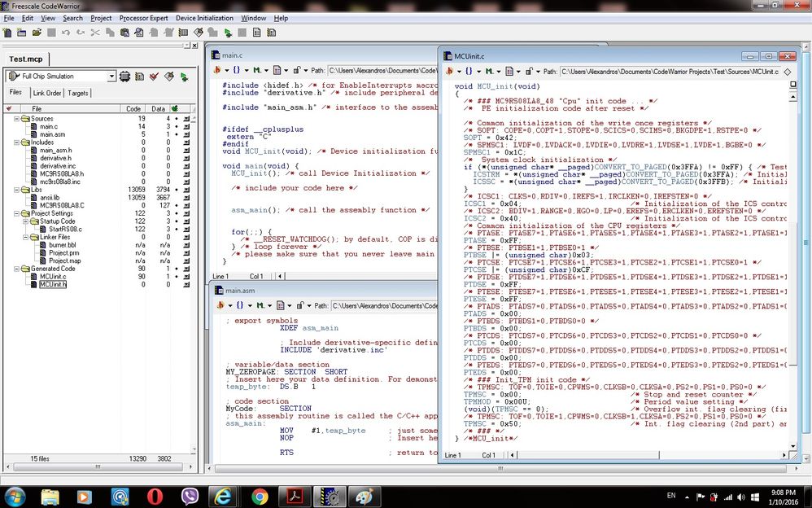Select the Test.mcp project tab

pyautogui.click(x=26, y=59)
